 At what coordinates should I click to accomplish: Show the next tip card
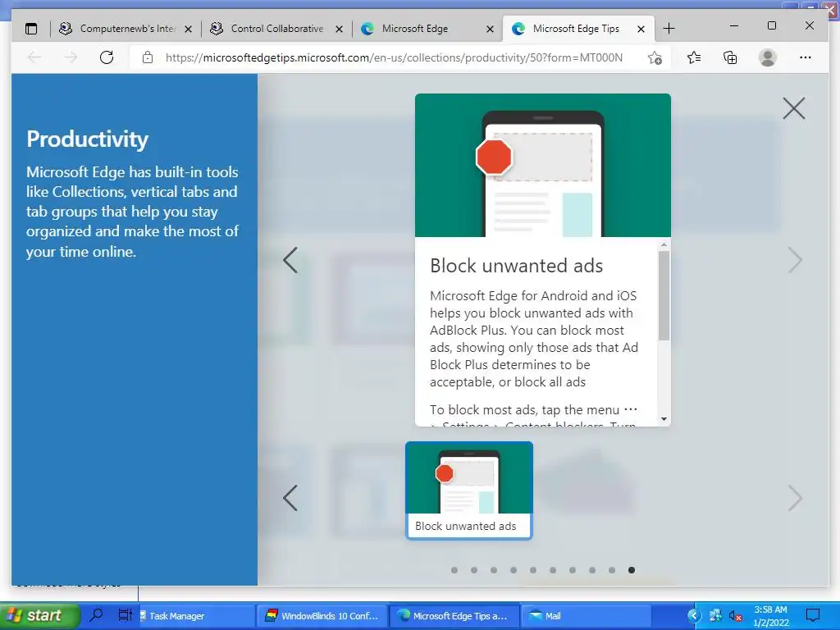pos(795,260)
